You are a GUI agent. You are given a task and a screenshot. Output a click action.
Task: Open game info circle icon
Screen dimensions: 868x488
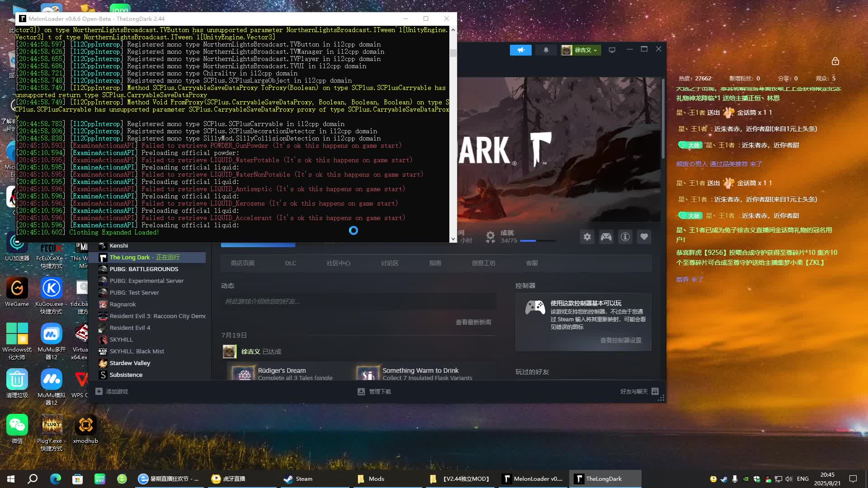click(625, 237)
